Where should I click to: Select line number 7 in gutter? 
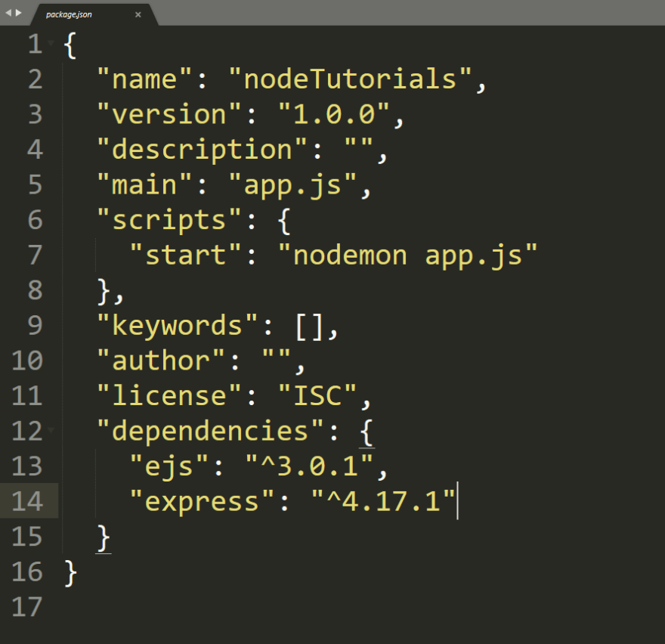click(36, 255)
